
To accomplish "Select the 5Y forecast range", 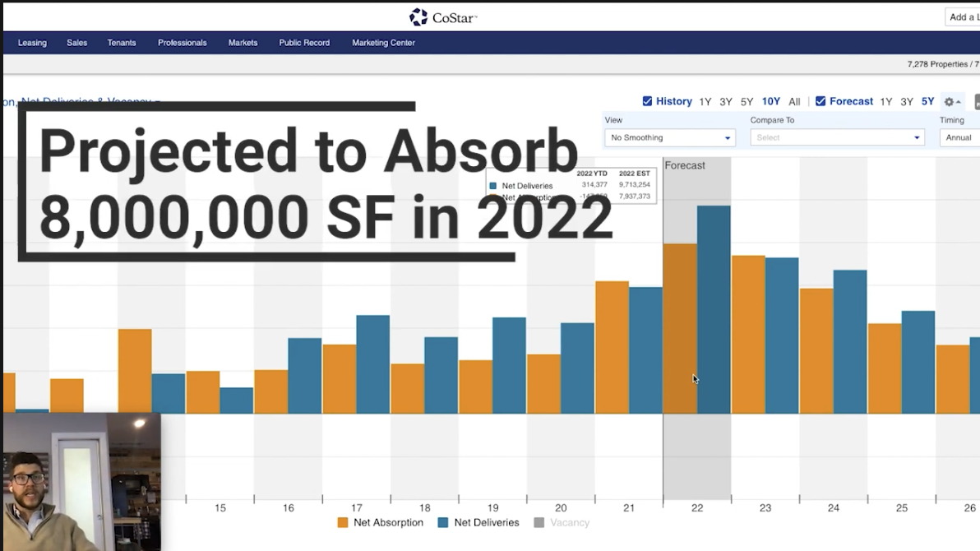I will 927,101.
